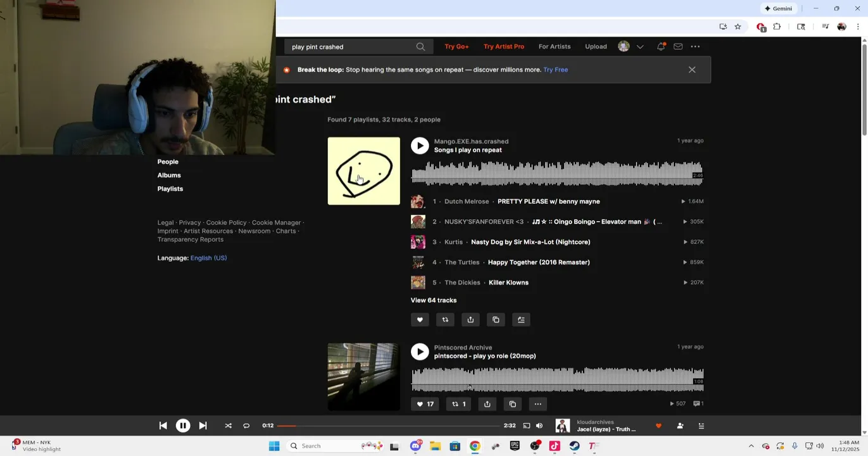The height and width of the screenshot is (456, 868).
Task: Open Epic Games from the taskbar
Action: tap(515, 446)
